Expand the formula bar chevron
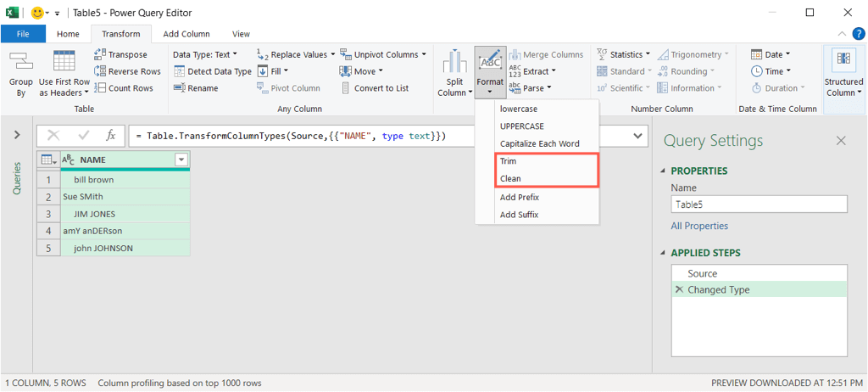This screenshot has height=392, width=868. 637,135
